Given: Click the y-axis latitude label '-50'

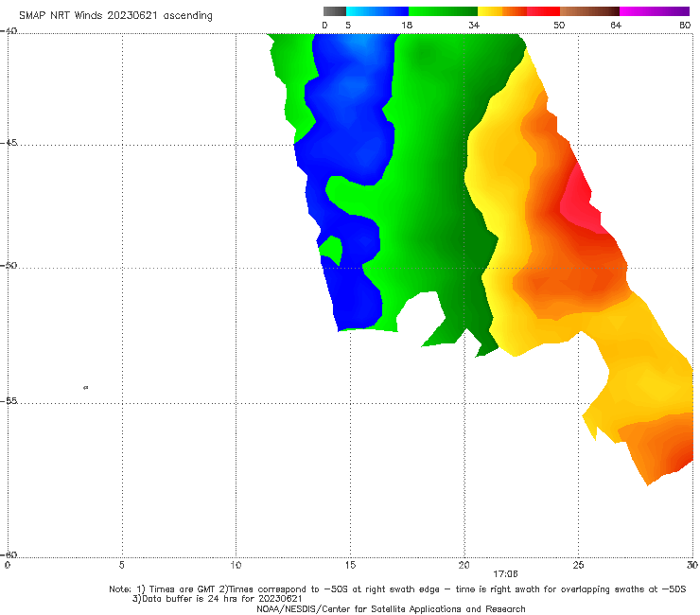Looking at the screenshot, I should tap(9, 265).
